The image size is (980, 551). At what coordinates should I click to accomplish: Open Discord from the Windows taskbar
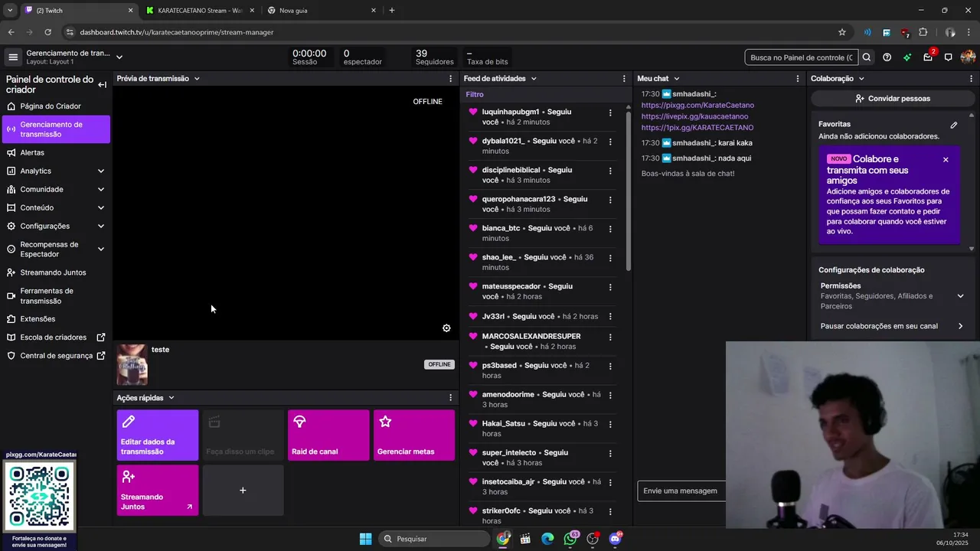click(615, 539)
